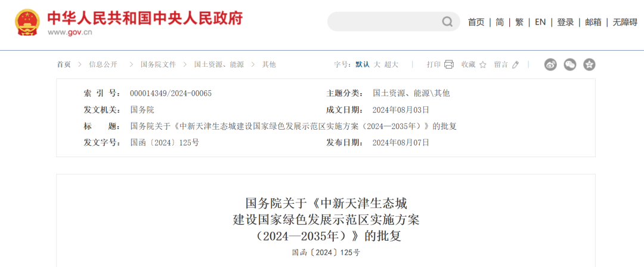
Task: Click the QQ Zone star share icon
Action: coord(589,65)
